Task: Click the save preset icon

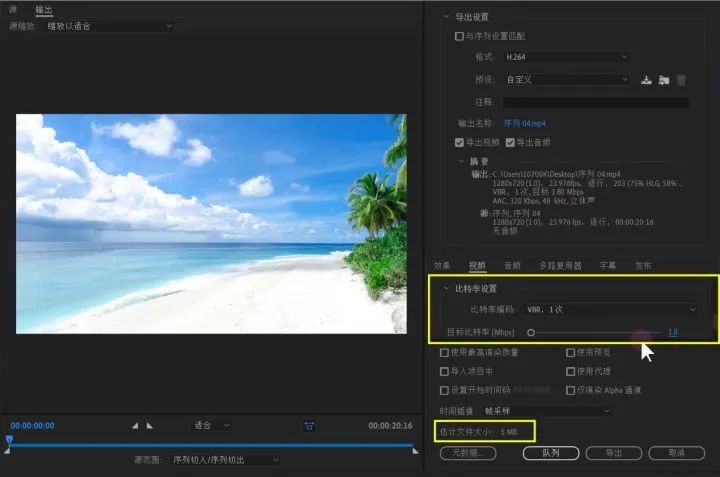Action: [x=646, y=80]
